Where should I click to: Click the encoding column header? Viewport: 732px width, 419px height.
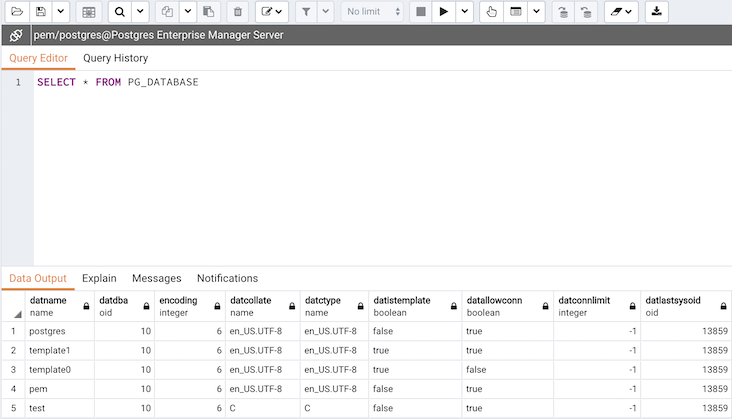coord(190,307)
